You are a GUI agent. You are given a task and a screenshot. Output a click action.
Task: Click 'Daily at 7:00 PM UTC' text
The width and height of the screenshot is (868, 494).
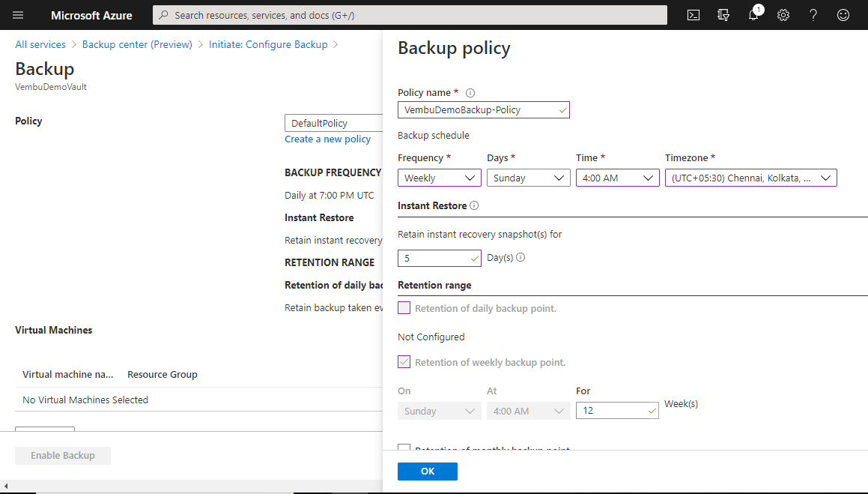pyautogui.click(x=330, y=195)
